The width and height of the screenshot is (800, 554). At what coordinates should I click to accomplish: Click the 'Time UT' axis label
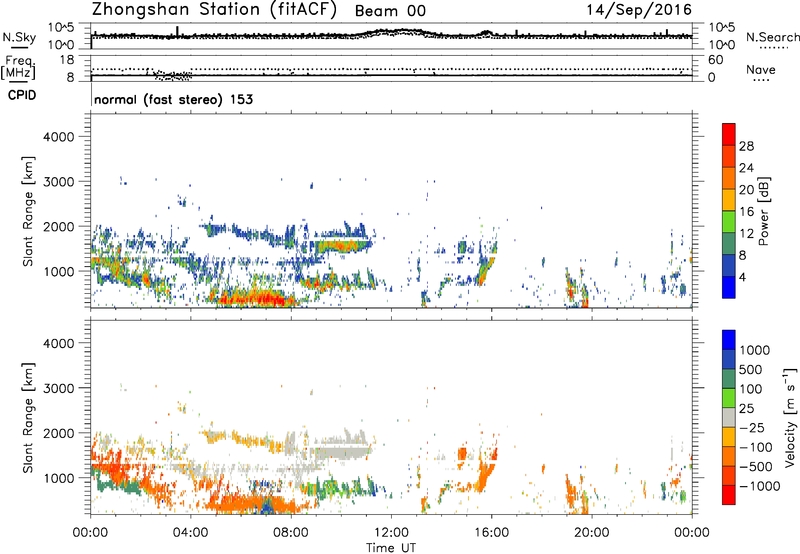391,548
